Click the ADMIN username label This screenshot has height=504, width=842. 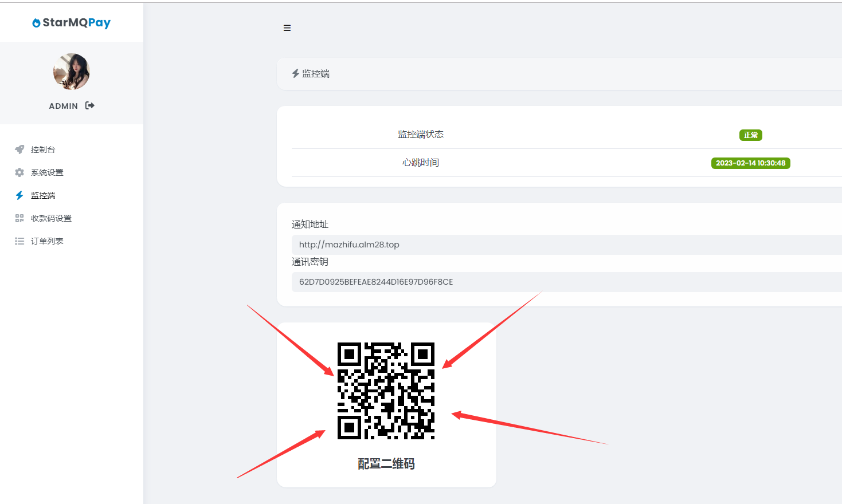(63, 106)
